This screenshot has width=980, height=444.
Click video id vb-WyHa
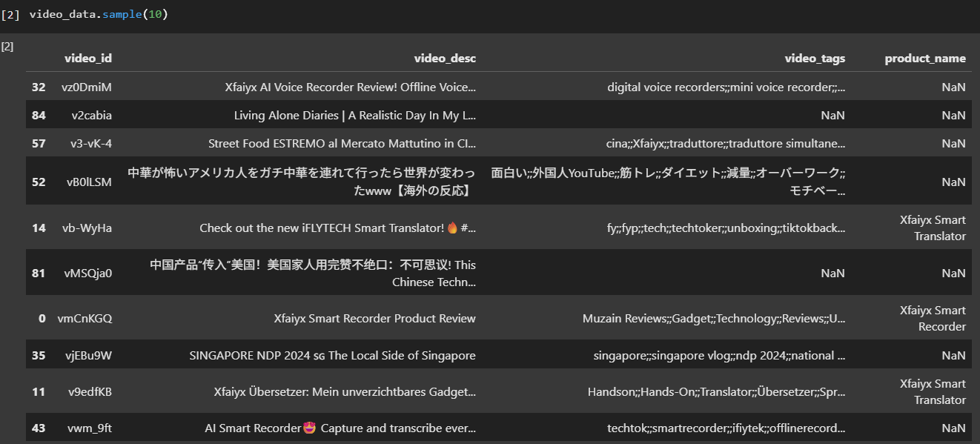[x=87, y=228]
